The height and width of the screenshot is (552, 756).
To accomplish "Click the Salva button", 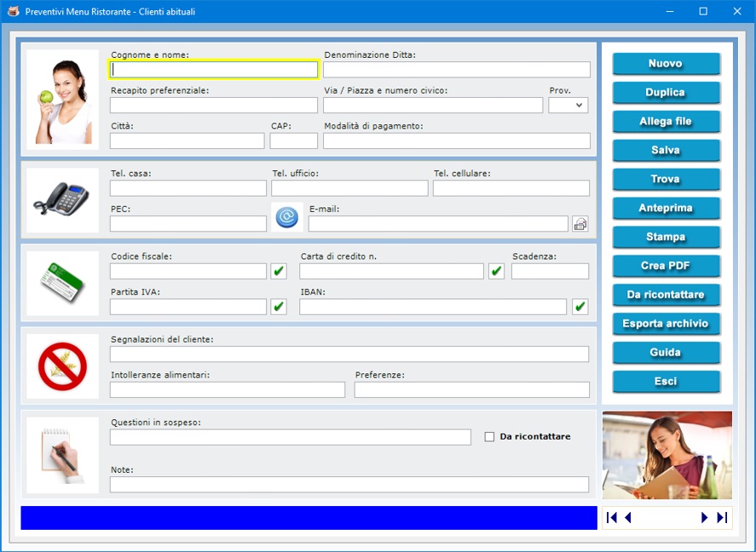I will 666,151.
